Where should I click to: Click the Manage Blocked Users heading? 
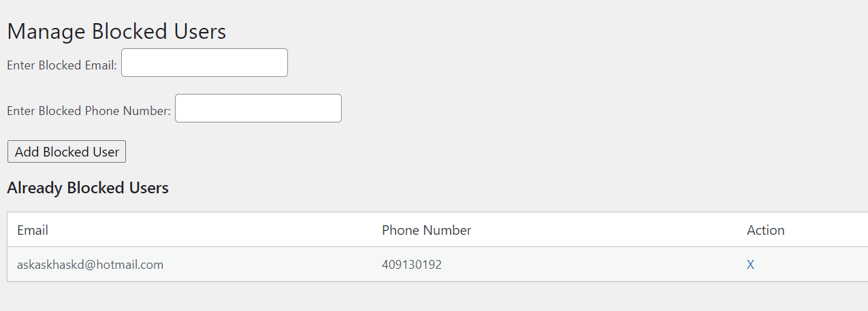pos(116,31)
